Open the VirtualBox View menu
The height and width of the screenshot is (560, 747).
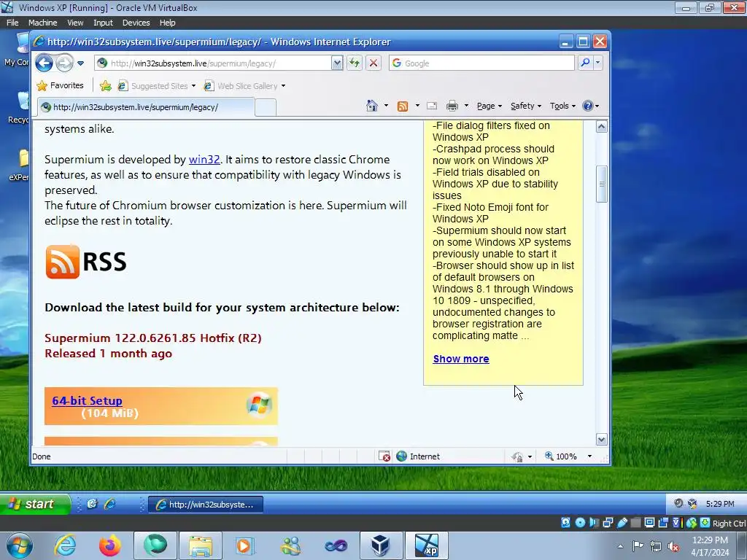(x=75, y=23)
